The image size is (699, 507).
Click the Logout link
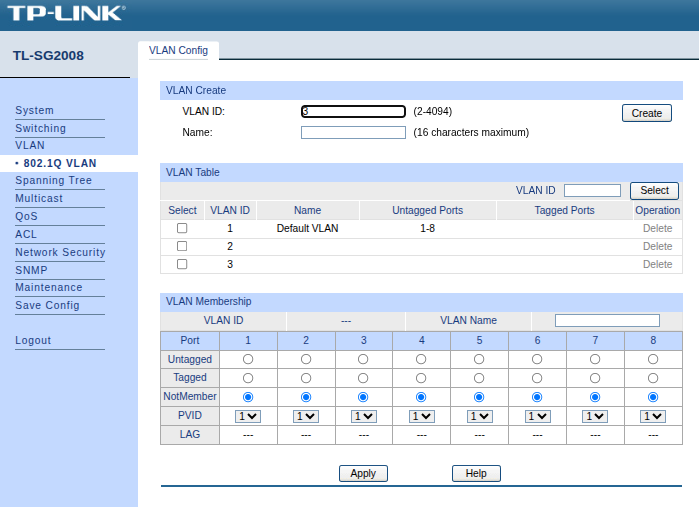[33, 340]
